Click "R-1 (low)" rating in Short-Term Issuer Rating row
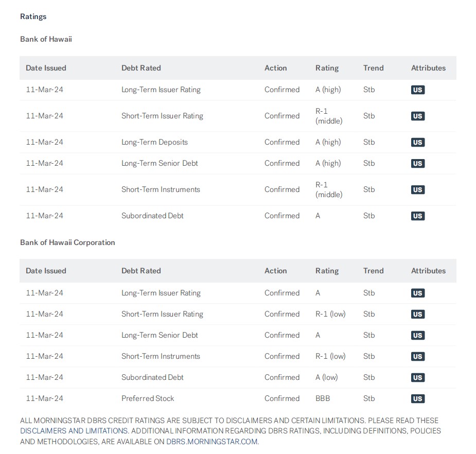476x454 pixels. (330, 314)
